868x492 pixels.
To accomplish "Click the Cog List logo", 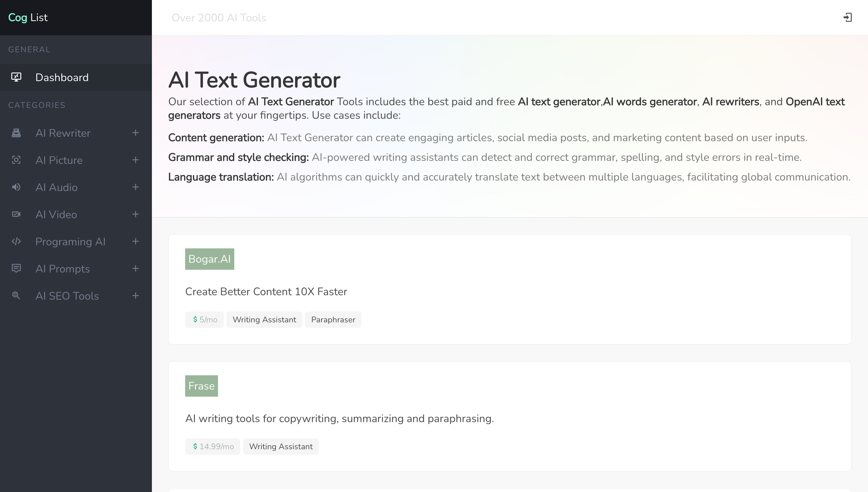I will [28, 17].
